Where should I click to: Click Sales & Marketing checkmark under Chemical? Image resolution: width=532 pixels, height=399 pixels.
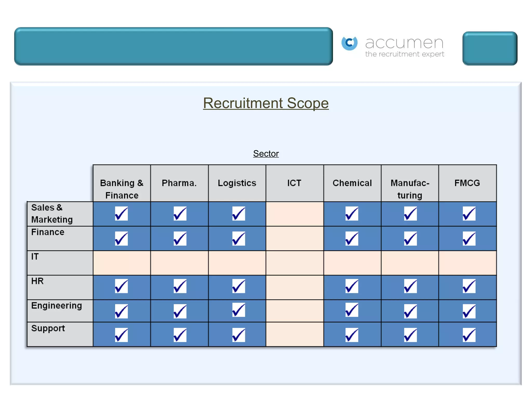[x=352, y=214]
